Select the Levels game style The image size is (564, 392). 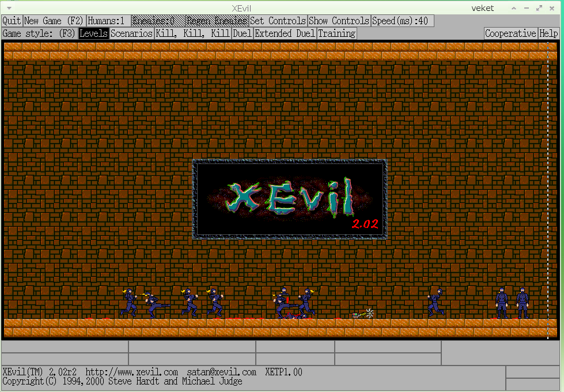point(93,33)
